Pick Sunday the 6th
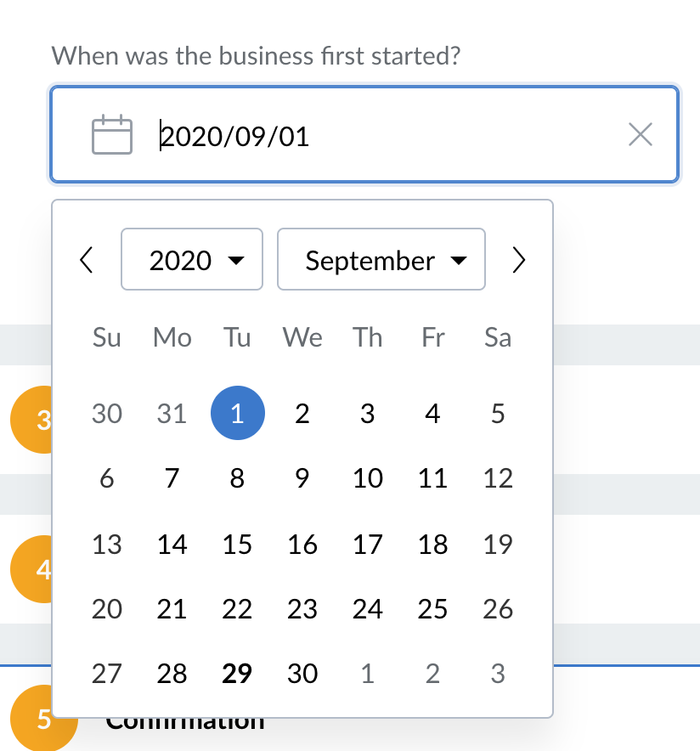 click(x=107, y=478)
